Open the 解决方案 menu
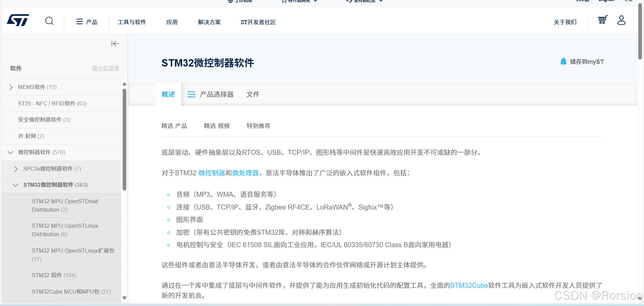The width and height of the screenshot is (644, 306). pyautogui.click(x=210, y=22)
